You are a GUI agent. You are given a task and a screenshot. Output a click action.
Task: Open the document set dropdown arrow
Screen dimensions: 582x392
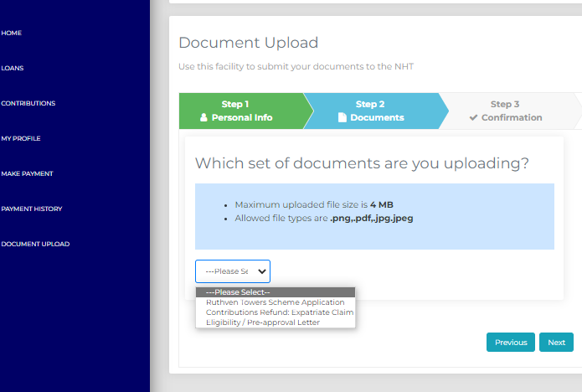261,271
